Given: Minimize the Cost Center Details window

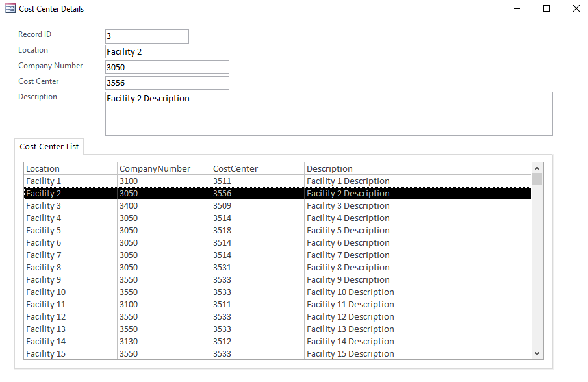Looking at the screenshot, I should tap(517, 9).
